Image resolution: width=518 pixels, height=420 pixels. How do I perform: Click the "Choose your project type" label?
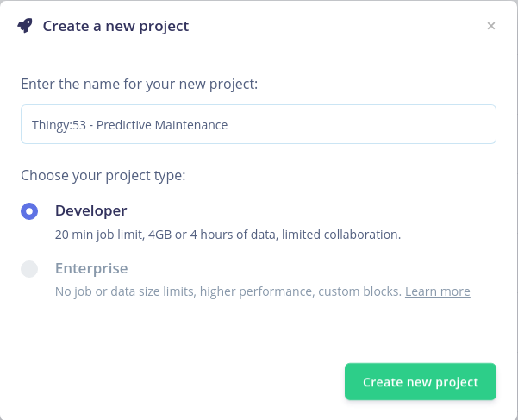pos(103,175)
